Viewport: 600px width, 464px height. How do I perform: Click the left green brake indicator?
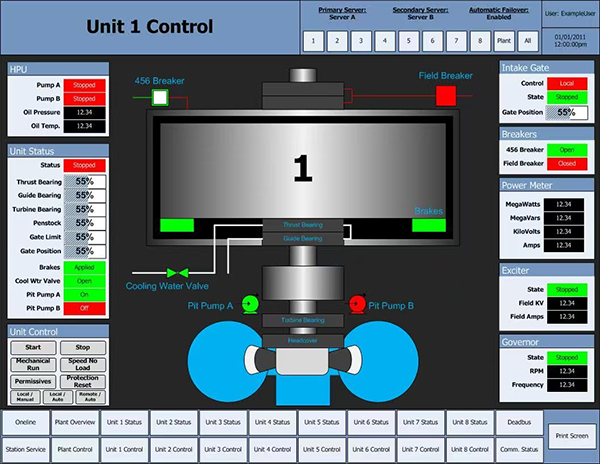pos(176,225)
